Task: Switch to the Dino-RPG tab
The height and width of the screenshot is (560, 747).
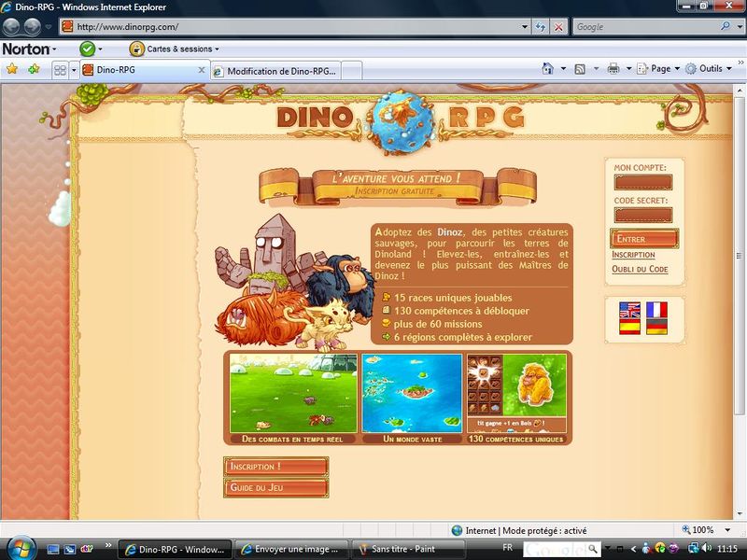Action: coord(145,70)
